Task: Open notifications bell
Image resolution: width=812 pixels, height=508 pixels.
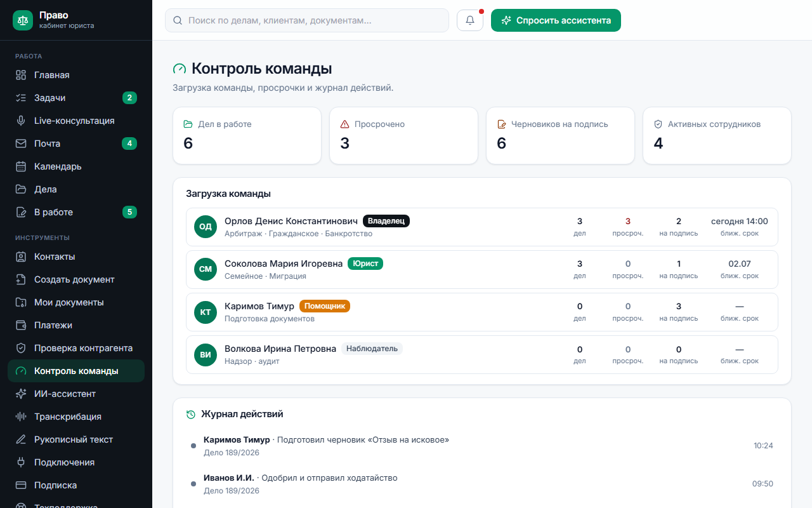Action: pos(470,20)
